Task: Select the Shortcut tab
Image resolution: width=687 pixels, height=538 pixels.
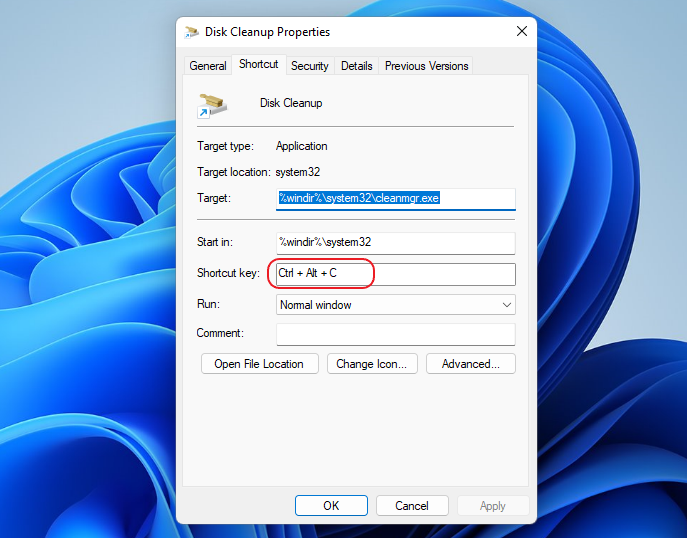Action: (259, 64)
